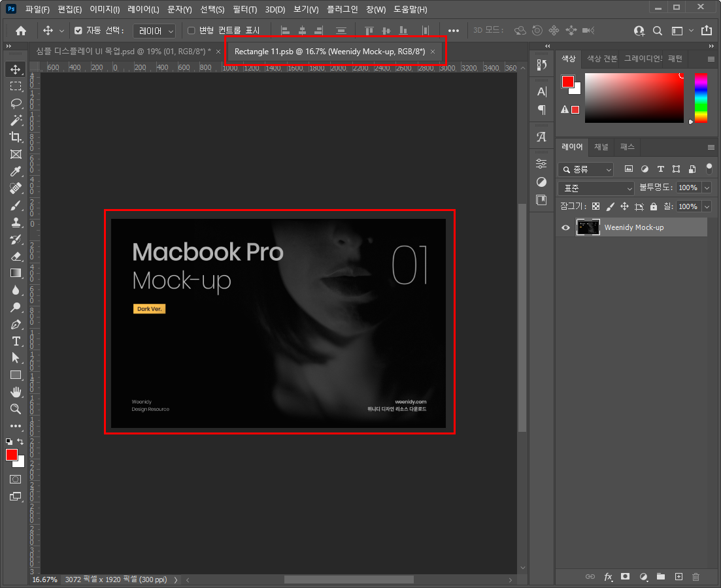Open the workspace switcher dropdown arrow
Viewport: 721px width, 588px height.
tap(691, 31)
